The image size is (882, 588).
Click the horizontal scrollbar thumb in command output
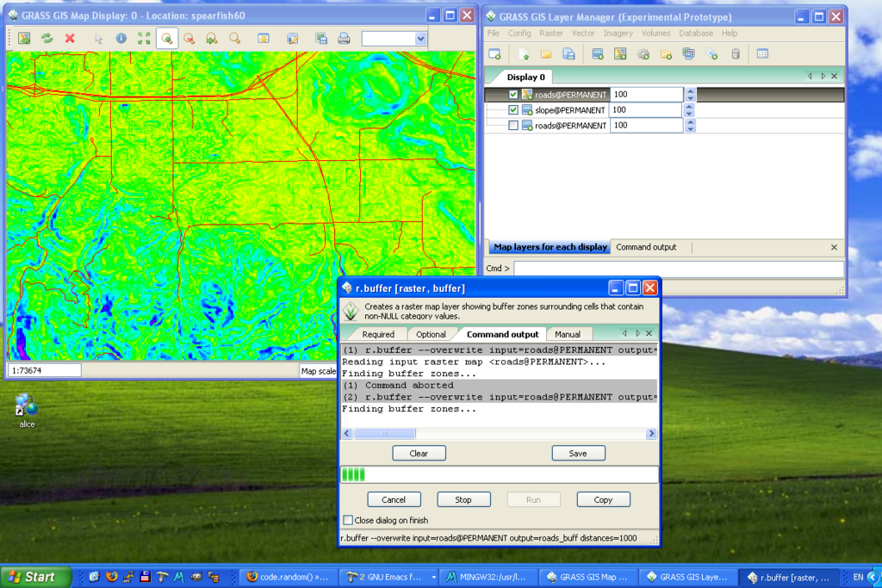(x=385, y=433)
